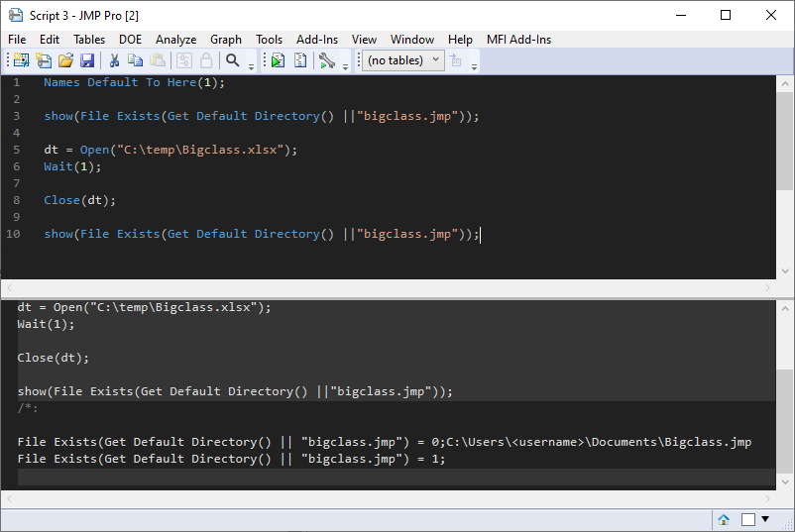Run the script with the green play icon

click(278, 60)
